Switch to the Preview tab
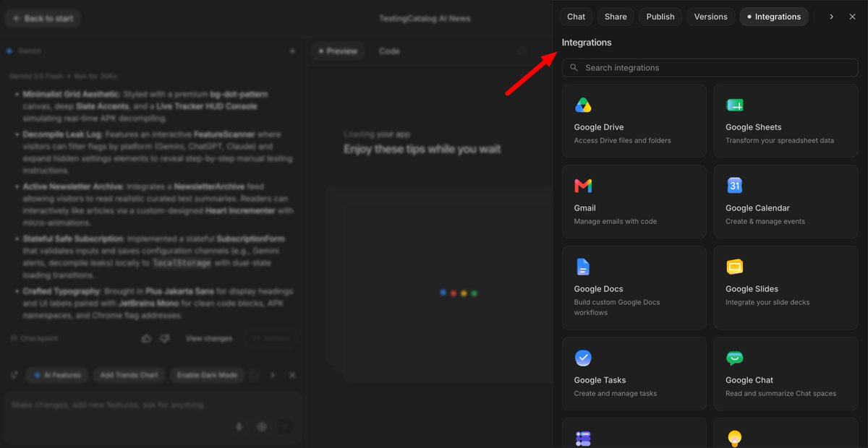The image size is (868, 448). [337, 51]
